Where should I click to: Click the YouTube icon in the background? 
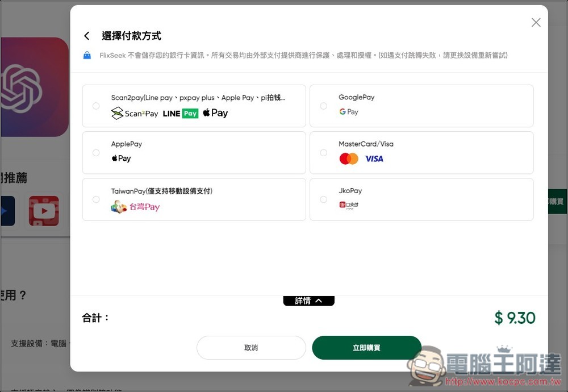pos(43,211)
